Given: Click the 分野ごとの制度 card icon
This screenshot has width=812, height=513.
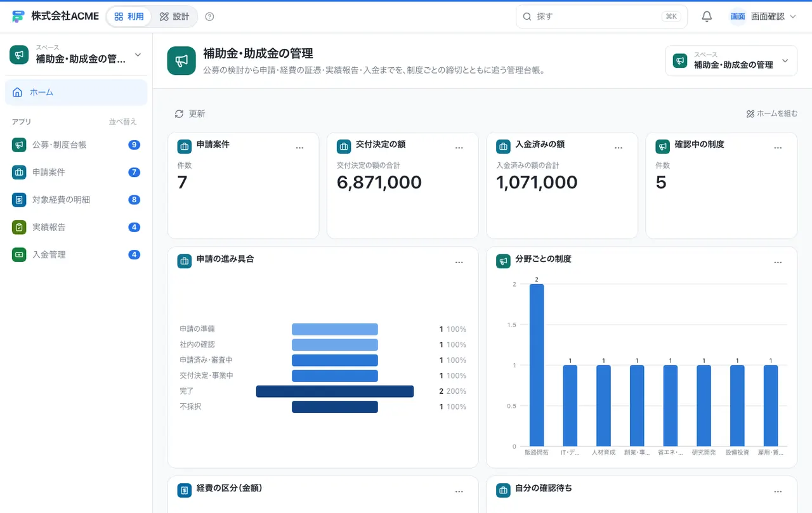Looking at the screenshot, I should pyautogui.click(x=503, y=261).
